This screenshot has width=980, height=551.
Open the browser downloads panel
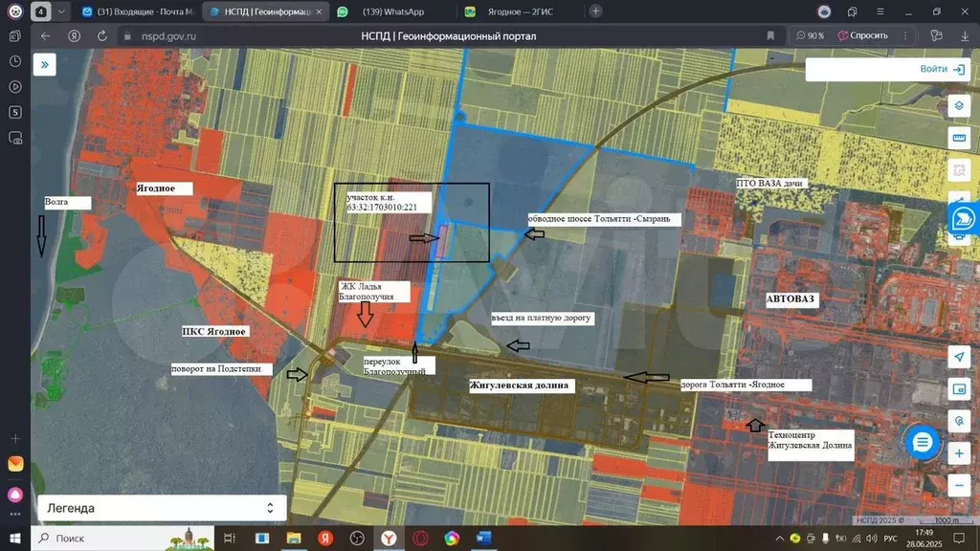coord(965,36)
